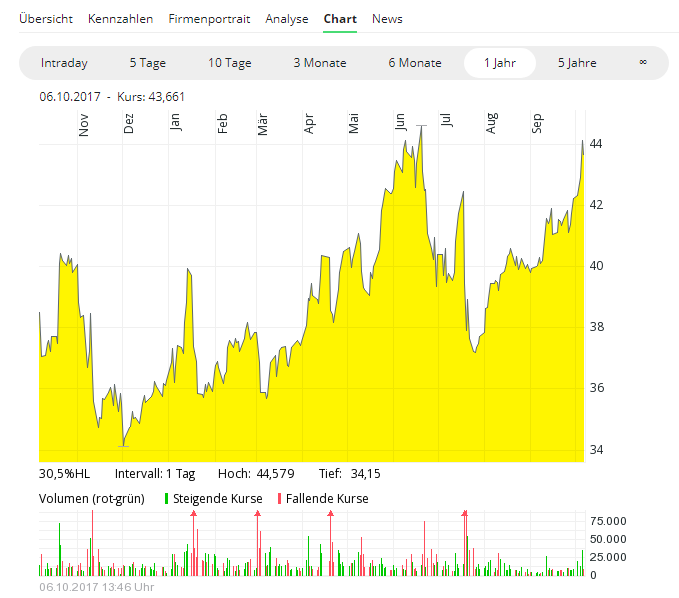The width and height of the screenshot is (679, 598).
Task: Select the 5 Jahre range
Action: [x=577, y=63]
